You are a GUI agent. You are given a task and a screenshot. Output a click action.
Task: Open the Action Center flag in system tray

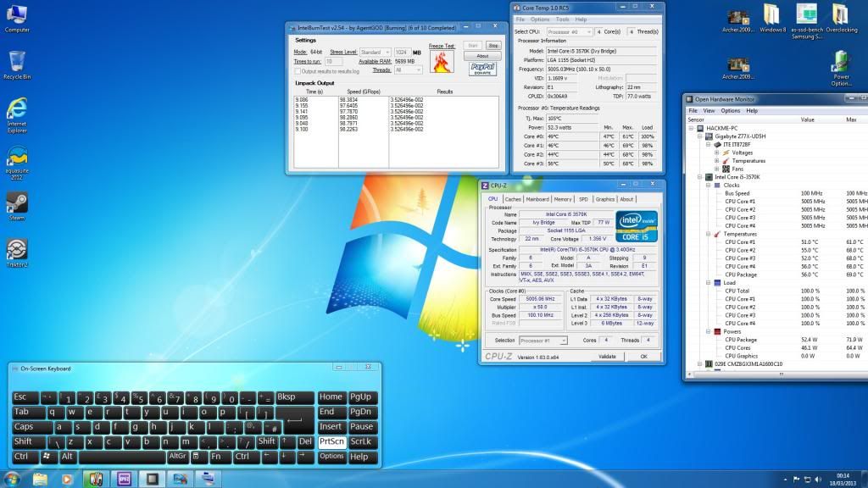click(x=796, y=480)
